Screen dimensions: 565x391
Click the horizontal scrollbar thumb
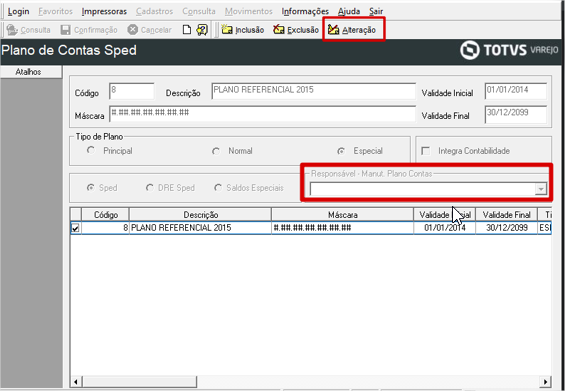point(139,382)
